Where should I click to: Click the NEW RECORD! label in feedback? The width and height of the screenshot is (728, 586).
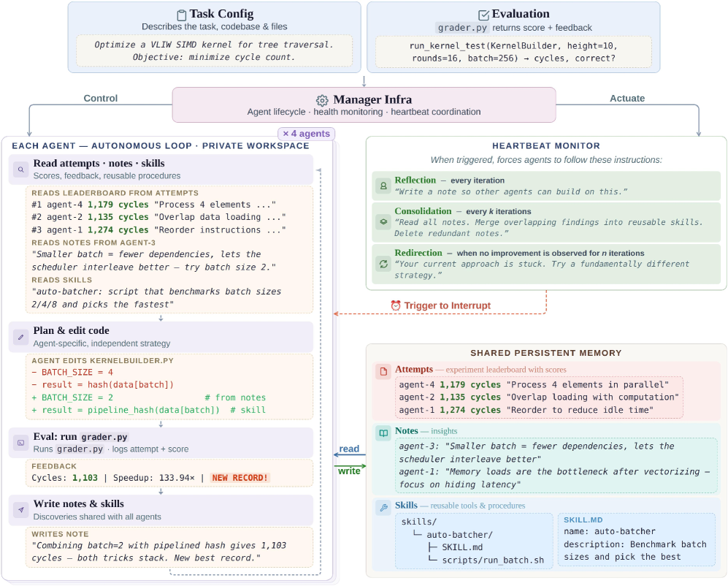point(240,478)
